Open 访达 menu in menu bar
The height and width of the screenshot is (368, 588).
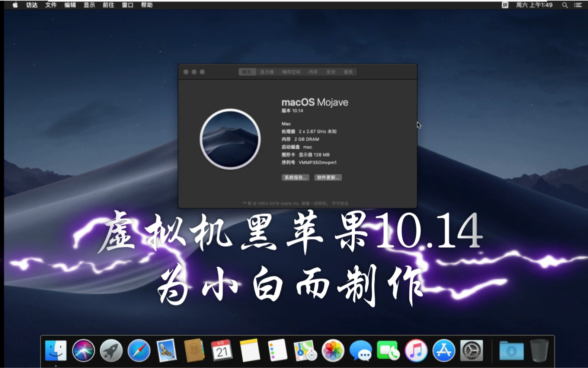pos(32,5)
